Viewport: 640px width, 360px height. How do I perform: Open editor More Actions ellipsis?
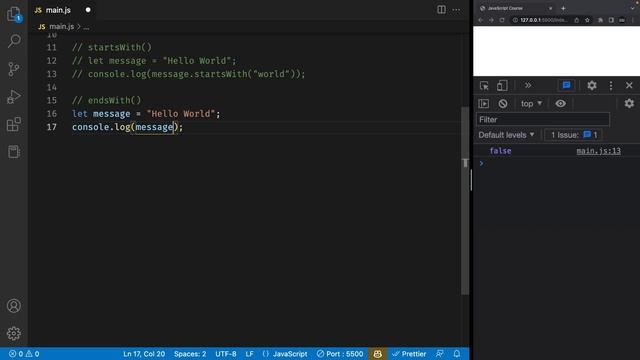pyautogui.click(x=456, y=10)
